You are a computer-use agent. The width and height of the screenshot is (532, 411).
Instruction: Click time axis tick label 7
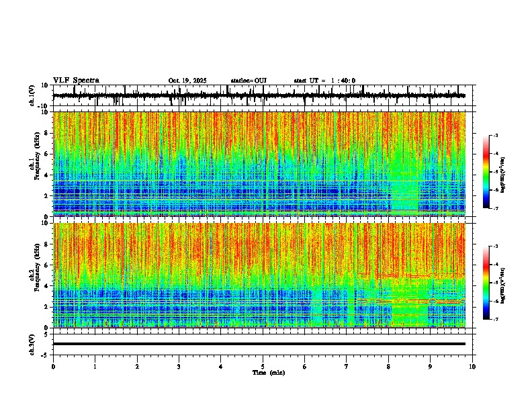[x=347, y=367]
